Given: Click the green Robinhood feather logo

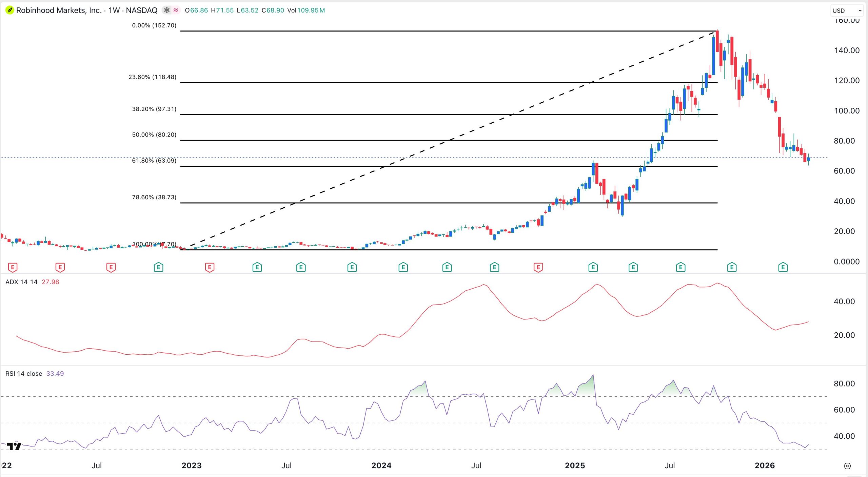Looking at the screenshot, I should [x=10, y=11].
